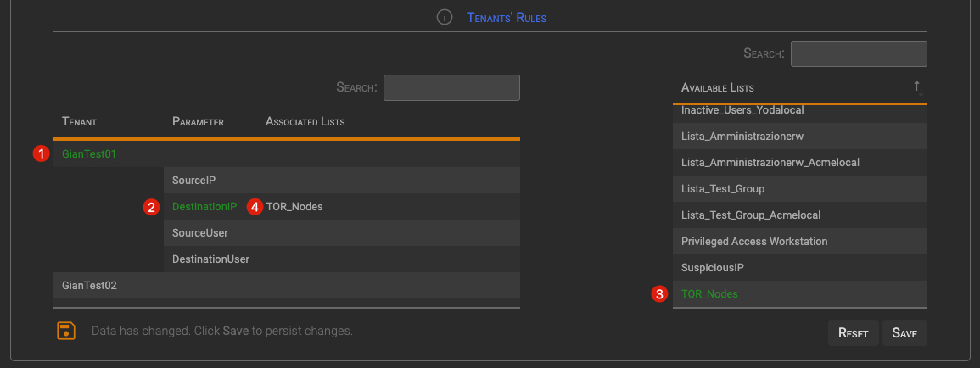Select Lista_Test_Group_Acmelocal list item
Screen dimensions: 980x368
[750, 215]
